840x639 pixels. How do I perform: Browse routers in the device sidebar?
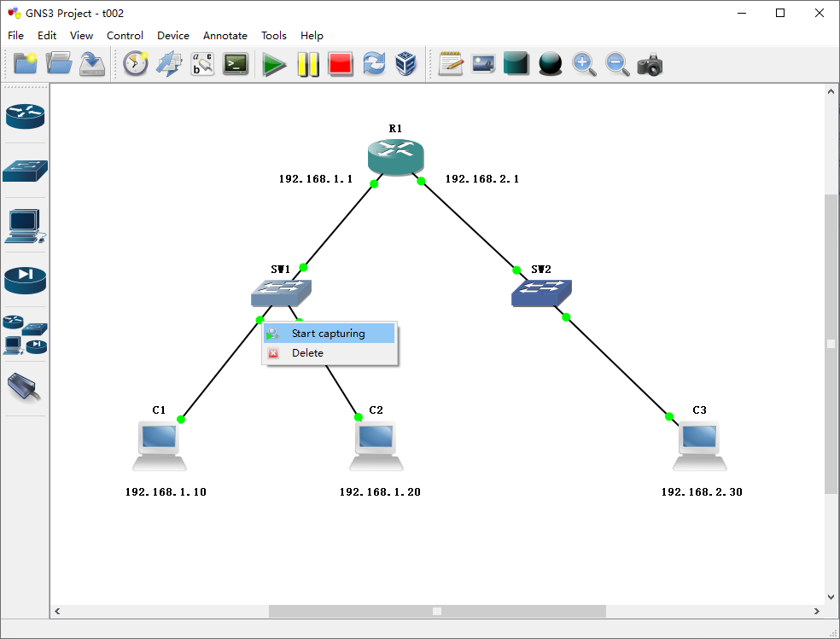pos(25,116)
